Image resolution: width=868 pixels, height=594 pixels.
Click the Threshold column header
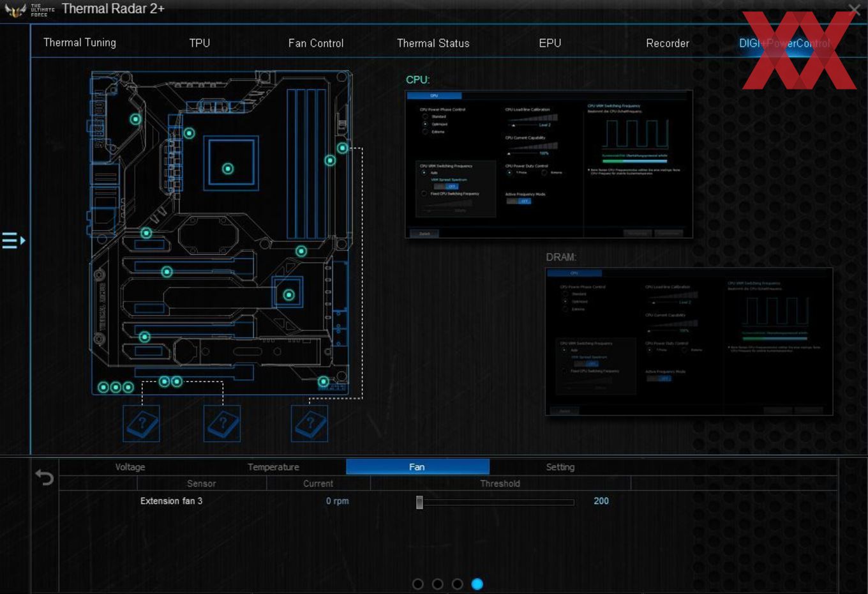click(500, 484)
